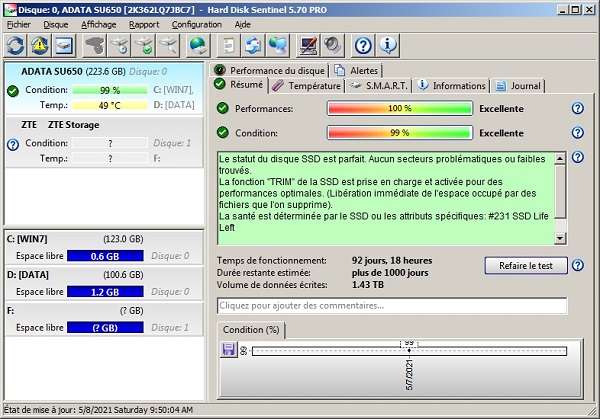Viewport: 600px width, 419px height.
Task: Open the Aide menu
Action: (x=242, y=24)
